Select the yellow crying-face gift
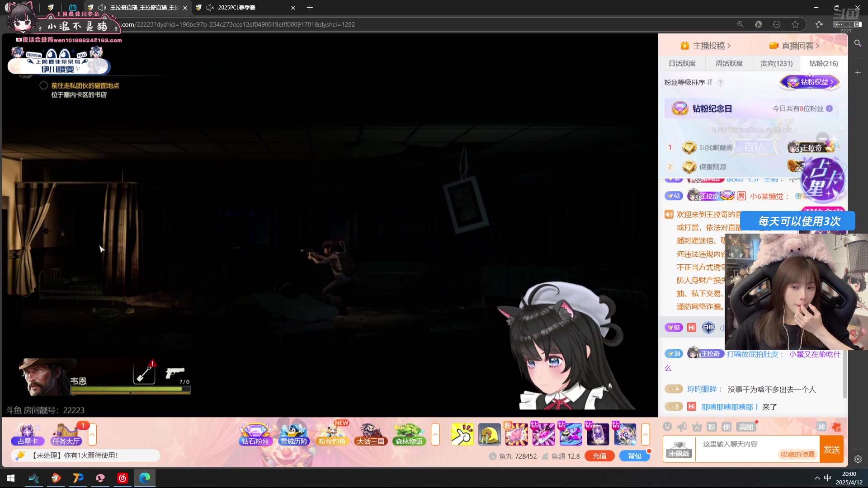 pyautogui.click(x=489, y=434)
